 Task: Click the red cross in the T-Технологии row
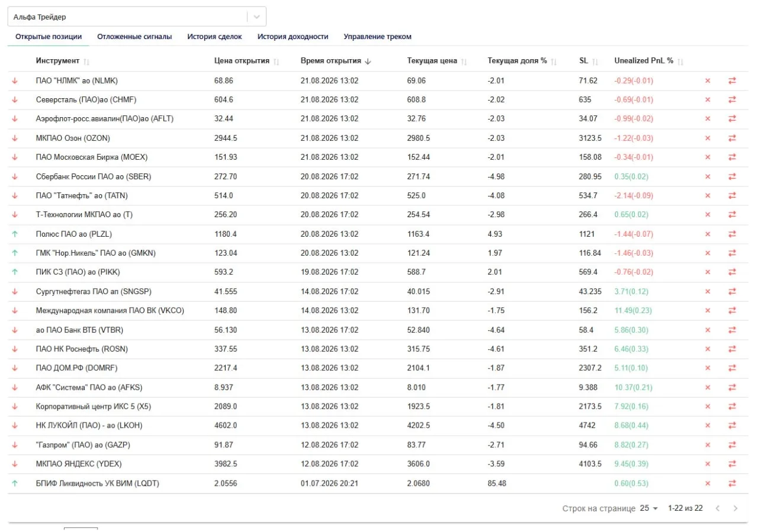707,215
